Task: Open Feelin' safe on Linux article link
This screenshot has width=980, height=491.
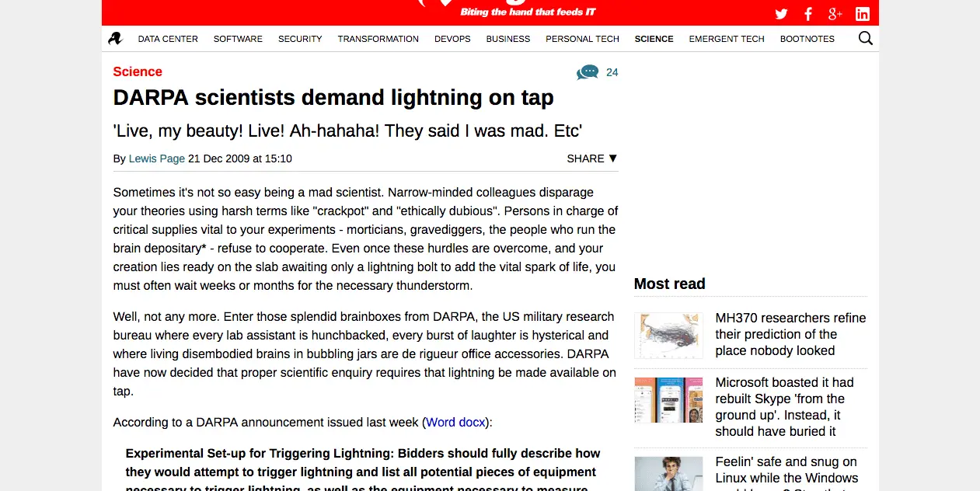Action: tap(786, 472)
